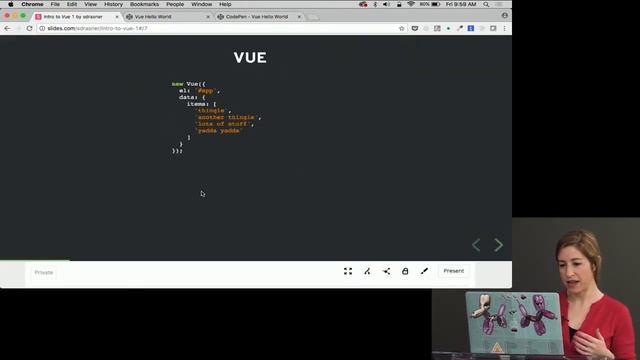Open the File menu
640x360 pixels.
tap(55, 4)
